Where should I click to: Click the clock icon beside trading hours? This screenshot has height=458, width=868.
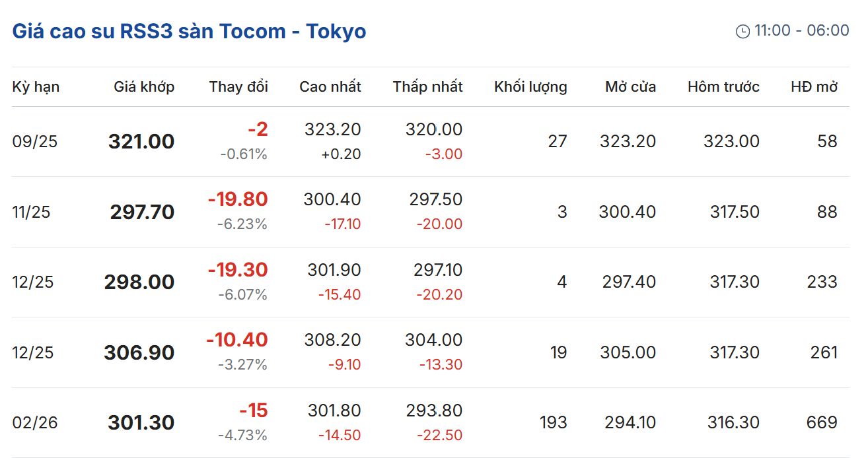click(x=742, y=31)
